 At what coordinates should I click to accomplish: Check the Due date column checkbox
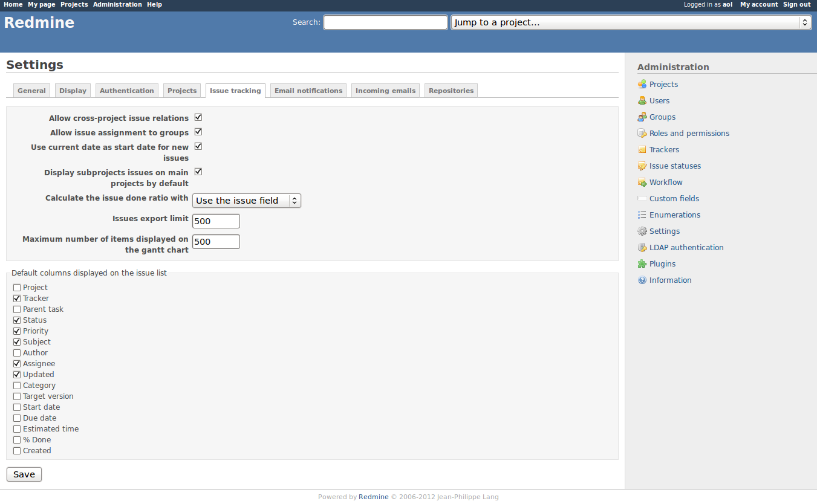coord(17,418)
